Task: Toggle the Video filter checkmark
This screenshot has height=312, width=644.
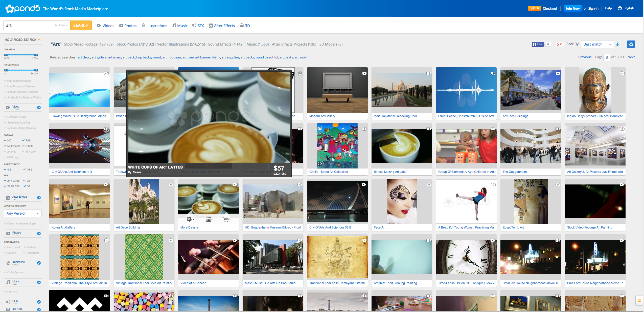Action: click(39, 108)
